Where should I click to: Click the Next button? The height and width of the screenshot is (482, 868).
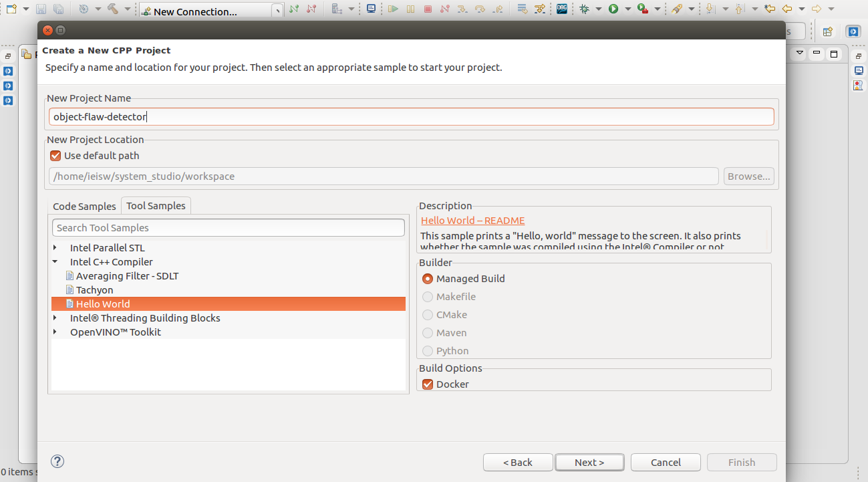point(589,463)
